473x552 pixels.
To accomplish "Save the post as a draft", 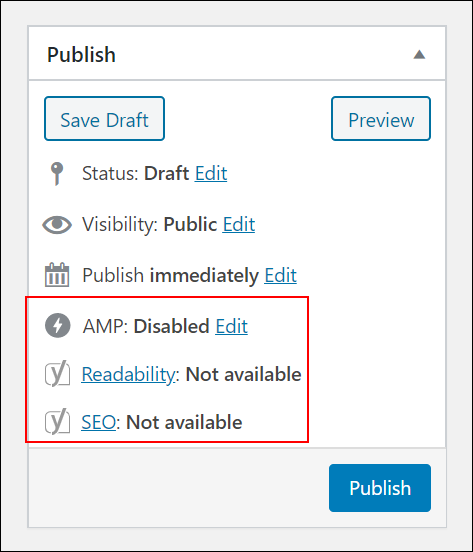I will point(105,119).
